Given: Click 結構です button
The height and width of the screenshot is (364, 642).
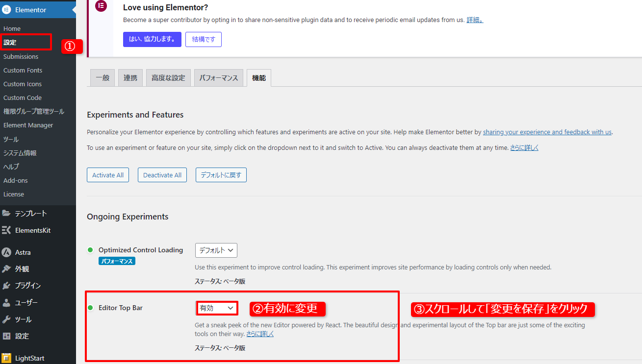Looking at the screenshot, I should pyautogui.click(x=204, y=39).
